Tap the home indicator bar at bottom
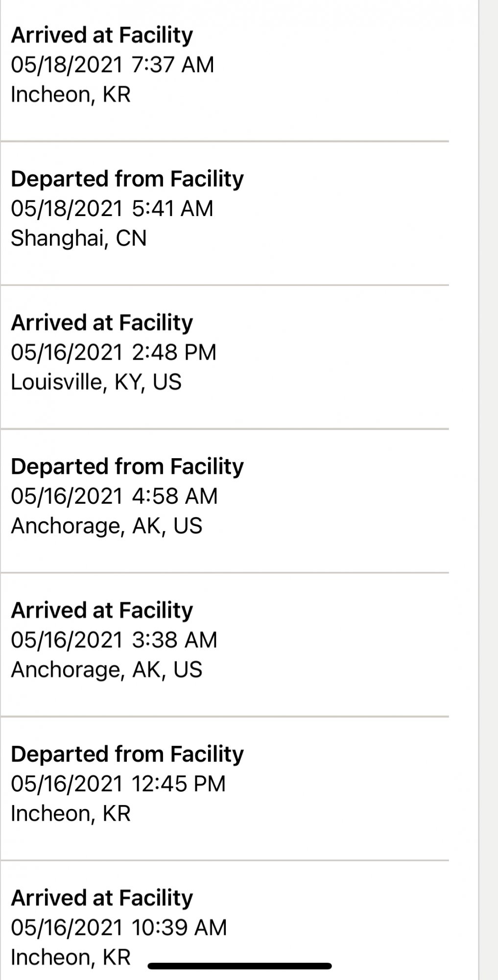 click(x=239, y=966)
